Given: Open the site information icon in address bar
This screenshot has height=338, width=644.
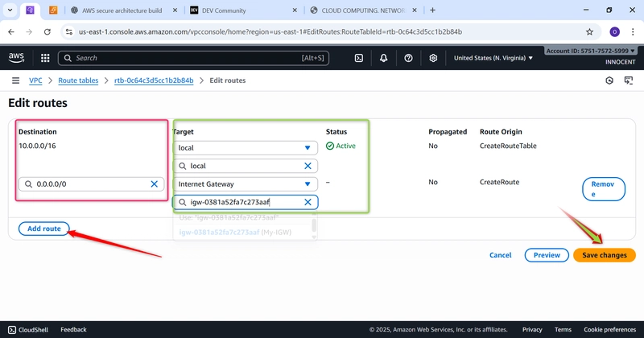Looking at the screenshot, I should pos(69,31).
